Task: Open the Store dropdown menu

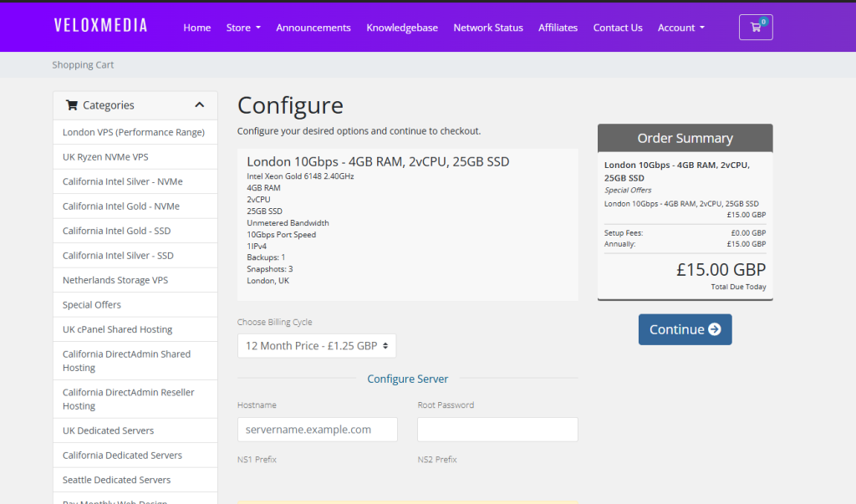Action: (243, 28)
